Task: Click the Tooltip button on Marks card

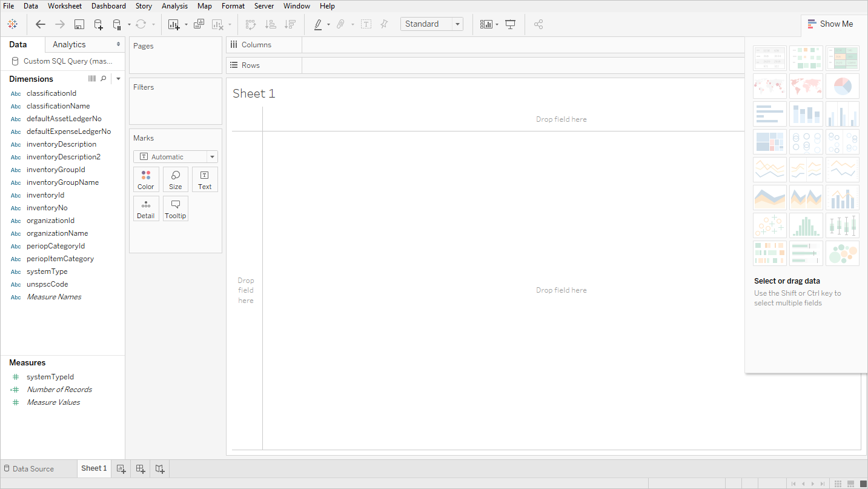Action: 176,208
